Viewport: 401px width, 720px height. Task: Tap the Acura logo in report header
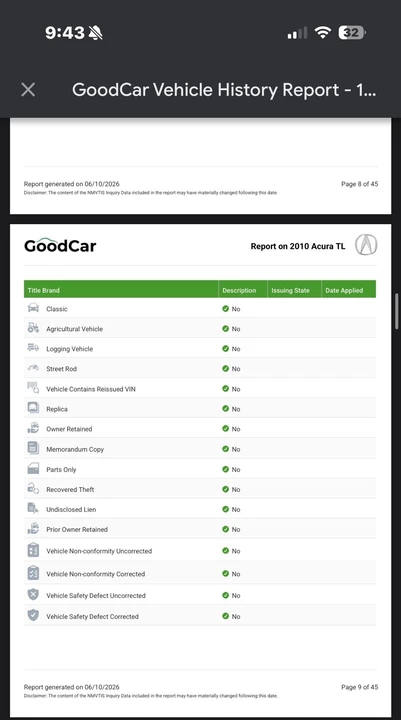pos(366,245)
